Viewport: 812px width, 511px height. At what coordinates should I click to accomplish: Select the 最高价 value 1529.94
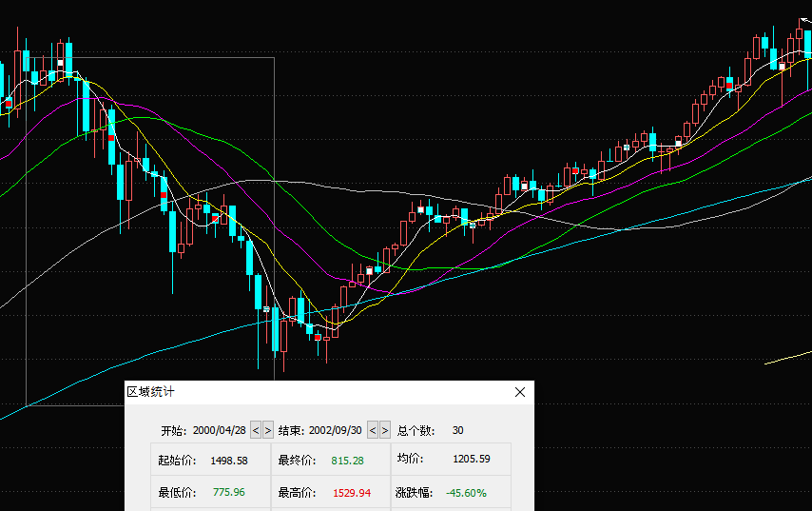[x=350, y=493]
